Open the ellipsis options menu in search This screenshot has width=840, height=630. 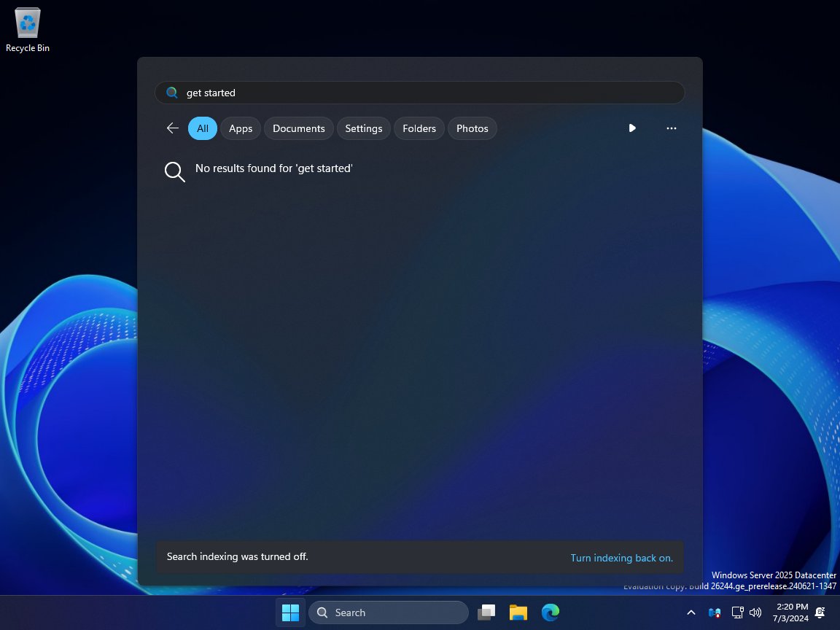(x=671, y=128)
